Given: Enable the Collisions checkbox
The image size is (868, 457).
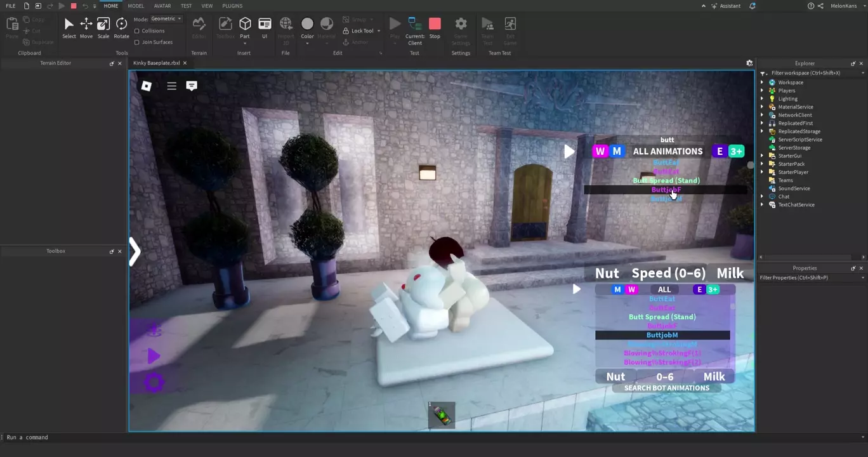Looking at the screenshot, I should tap(137, 31).
